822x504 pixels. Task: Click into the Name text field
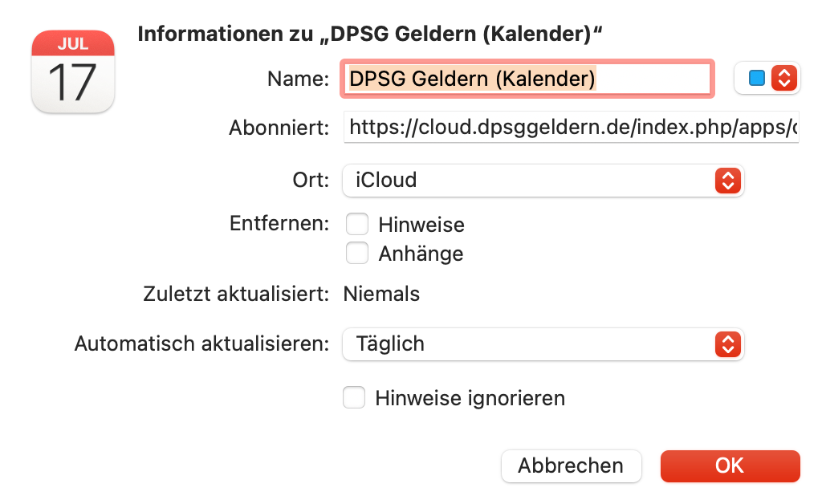tap(527, 79)
